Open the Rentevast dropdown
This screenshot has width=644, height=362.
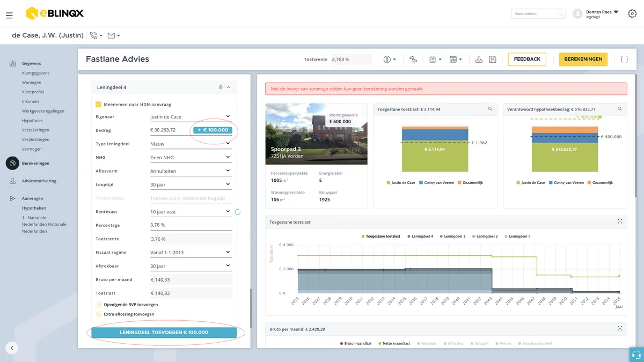click(191, 212)
